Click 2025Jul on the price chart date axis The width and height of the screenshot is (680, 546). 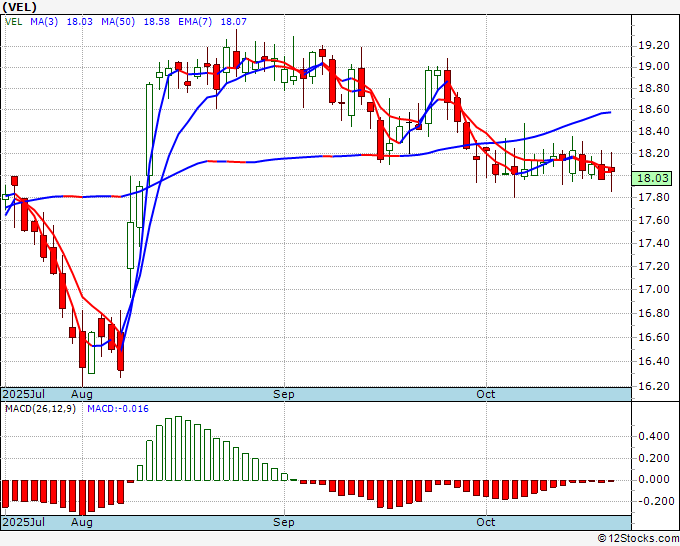(x=24, y=394)
